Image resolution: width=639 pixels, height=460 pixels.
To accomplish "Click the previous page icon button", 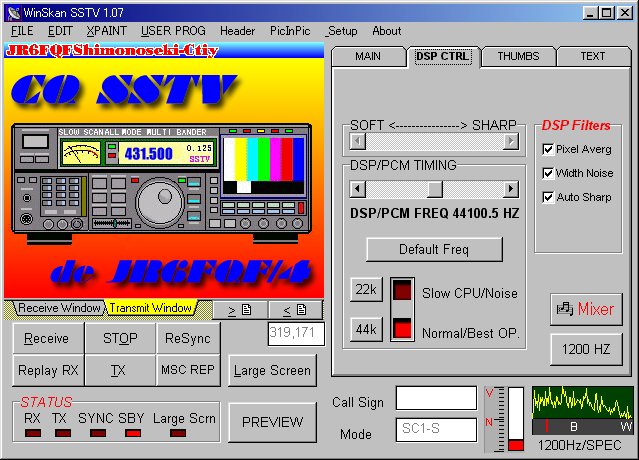I will coord(295,310).
